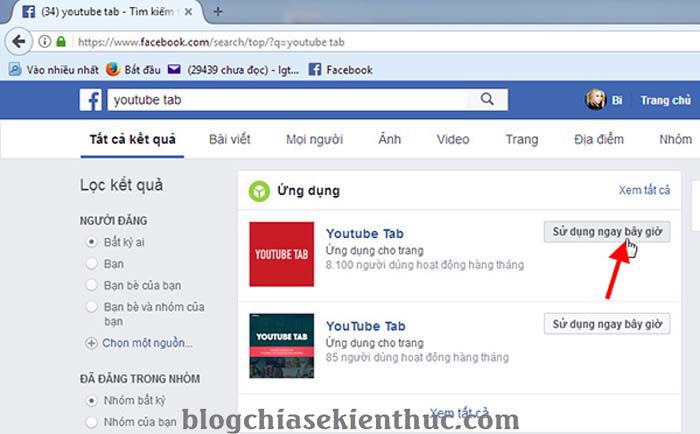Image resolution: width=700 pixels, height=434 pixels.
Task: Click the text 8.100 người dùng hoạt động hàng tháng
Action: (x=425, y=265)
